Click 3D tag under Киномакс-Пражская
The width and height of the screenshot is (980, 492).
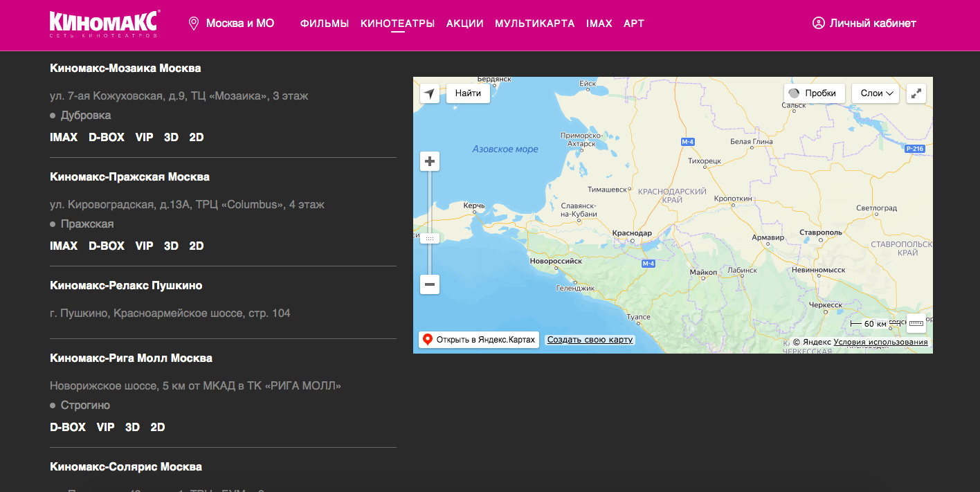[171, 246]
